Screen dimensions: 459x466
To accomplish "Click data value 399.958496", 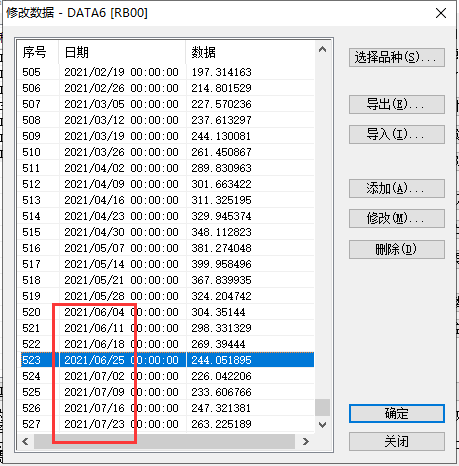I will pyautogui.click(x=221, y=264).
